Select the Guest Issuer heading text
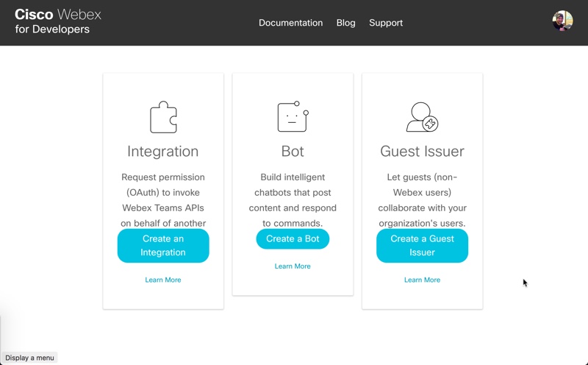Viewport: 588px width, 365px height. [422, 152]
